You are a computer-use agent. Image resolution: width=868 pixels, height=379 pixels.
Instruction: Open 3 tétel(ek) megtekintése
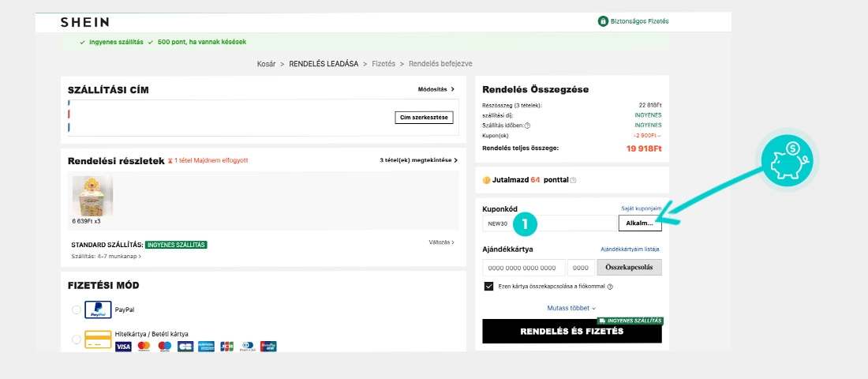pos(418,160)
